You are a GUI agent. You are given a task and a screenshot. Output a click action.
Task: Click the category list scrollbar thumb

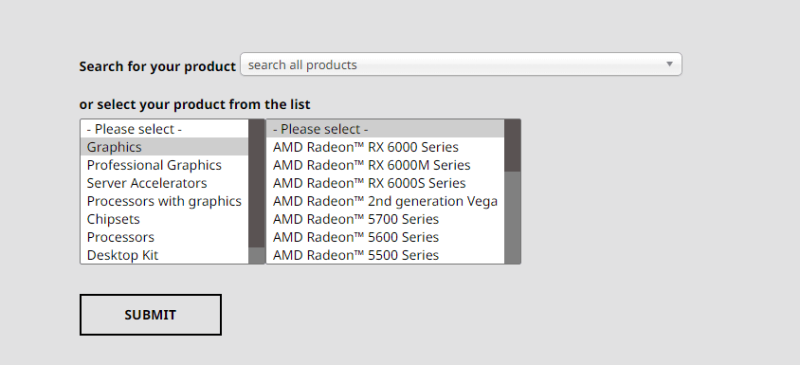(x=257, y=184)
